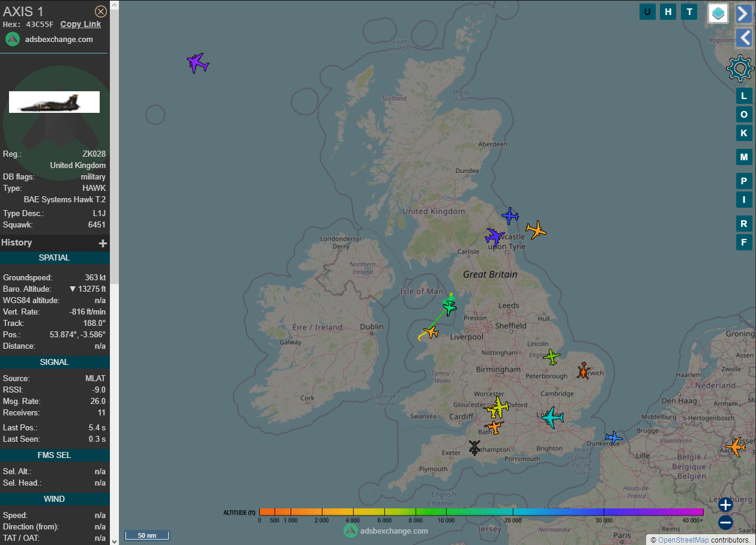This screenshot has height=545, width=756.
Task: Click the hex code 43C55F
Action: [x=40, y=25]
